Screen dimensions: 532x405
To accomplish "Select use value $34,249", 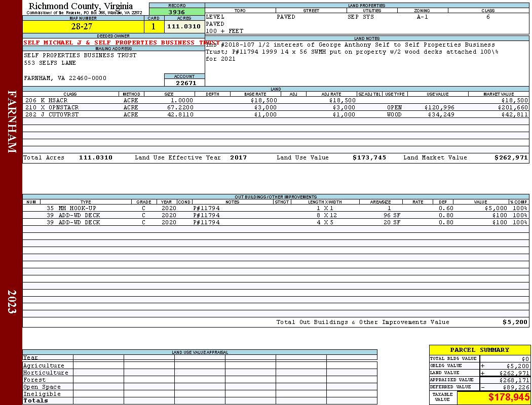I will [x=441, y=114].
